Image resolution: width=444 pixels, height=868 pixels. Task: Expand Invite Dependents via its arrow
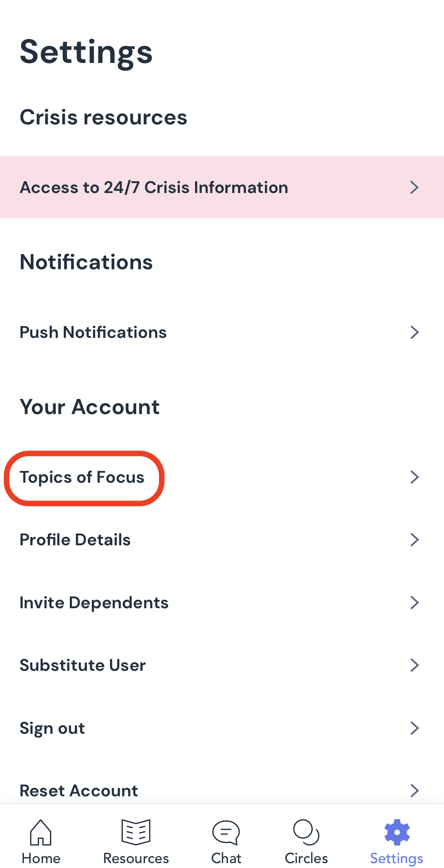click(414, 603)
